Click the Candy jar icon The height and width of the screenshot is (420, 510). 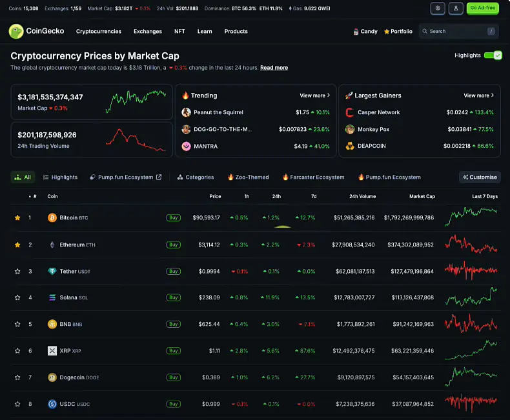(356, 32)
